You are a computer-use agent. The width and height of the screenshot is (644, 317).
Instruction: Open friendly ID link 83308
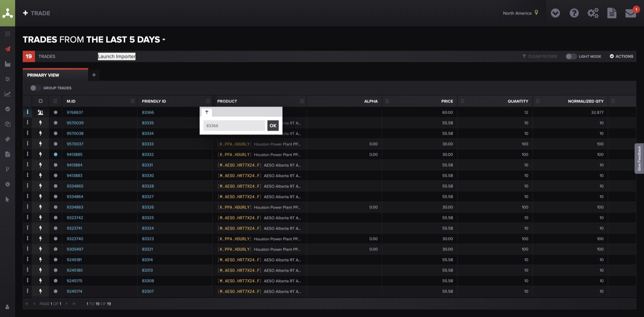click(148, 281)
